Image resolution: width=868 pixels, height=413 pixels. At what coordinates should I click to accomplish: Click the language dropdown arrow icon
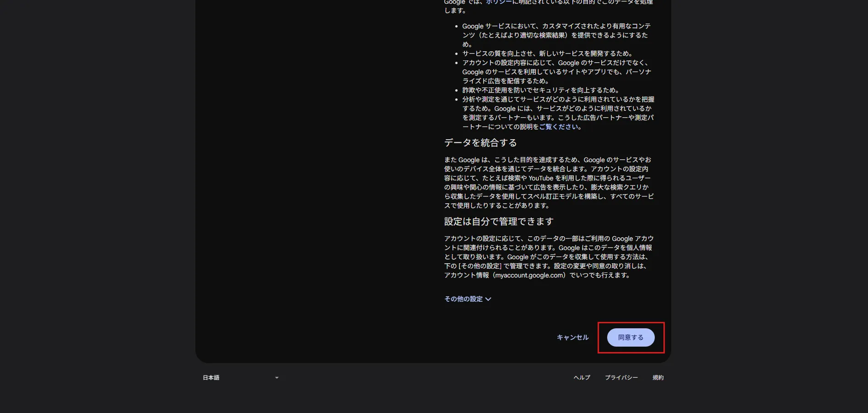[x=277, y=378]
